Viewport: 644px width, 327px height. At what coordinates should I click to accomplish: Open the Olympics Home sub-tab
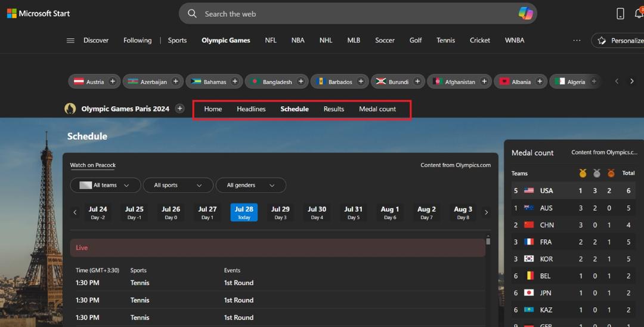click(213, 109)
